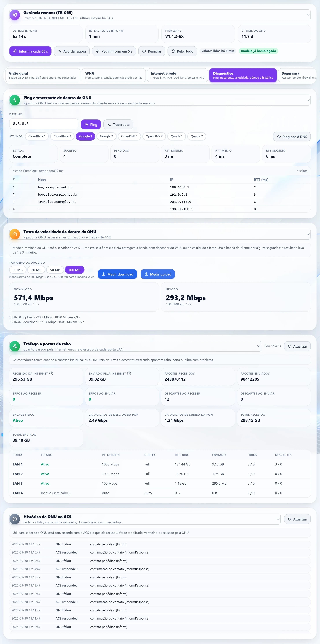320x644 pixels.
Task: Select the 100 MB file size
Action: 75,270
